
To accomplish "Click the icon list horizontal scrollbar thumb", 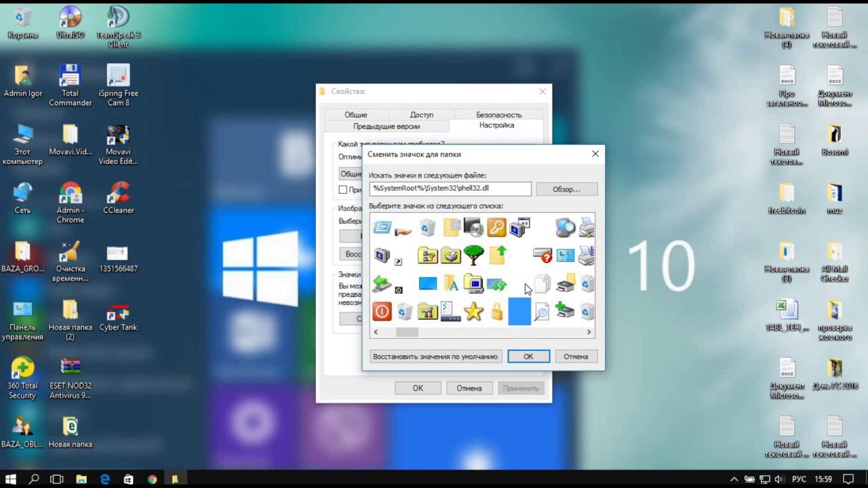I will point(408,332).
